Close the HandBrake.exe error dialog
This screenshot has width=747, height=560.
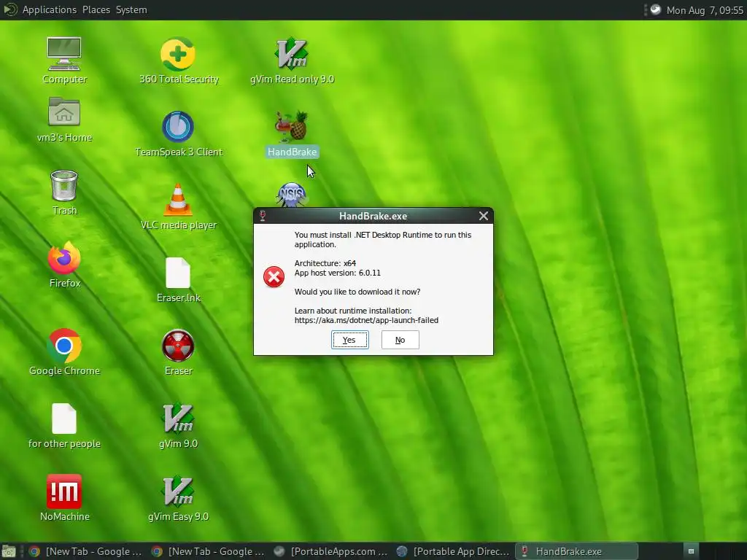484,216
